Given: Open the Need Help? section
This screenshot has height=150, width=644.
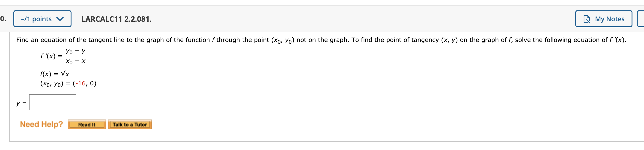Looking at the screenshot, I should pyautogui.click(x=42, y=124).
